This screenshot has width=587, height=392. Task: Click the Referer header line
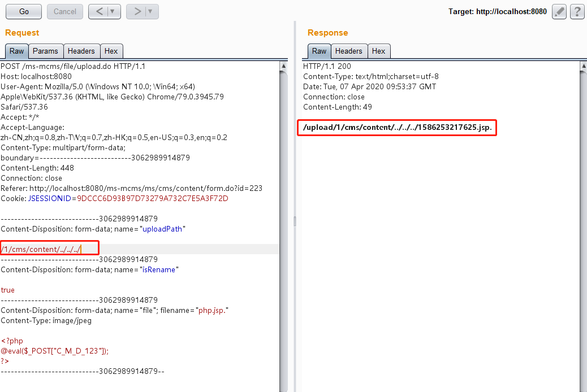click(131, 188)
